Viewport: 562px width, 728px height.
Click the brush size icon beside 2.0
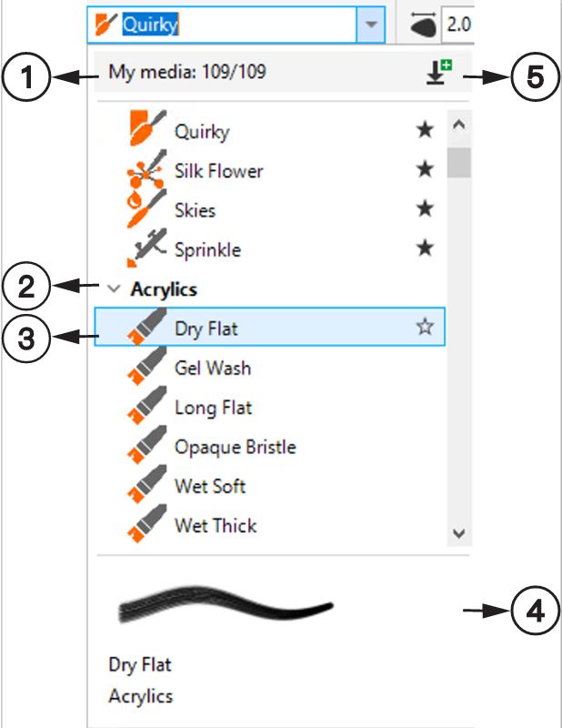coord(423,24)
